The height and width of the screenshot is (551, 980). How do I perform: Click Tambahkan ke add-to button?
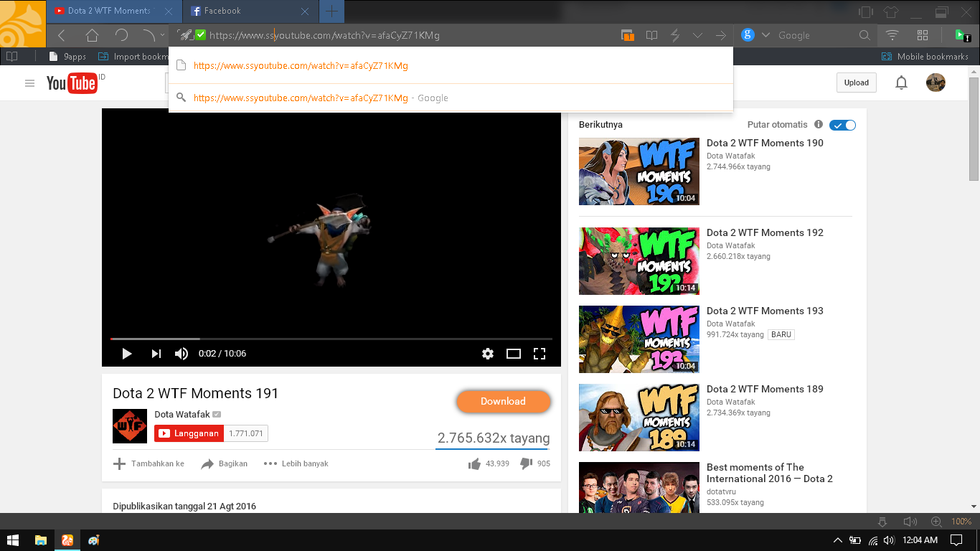pyautogui.click(x=149, y=463)
